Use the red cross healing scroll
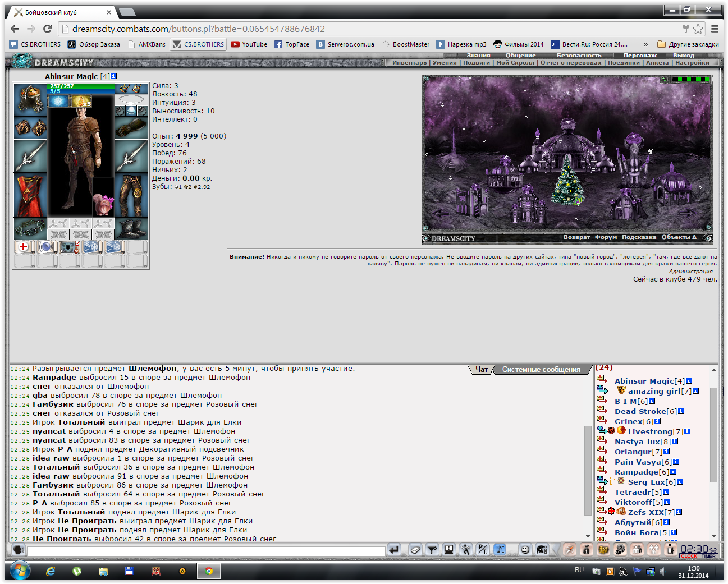Viewport: 728px width, 584px height. pos(24,247)
